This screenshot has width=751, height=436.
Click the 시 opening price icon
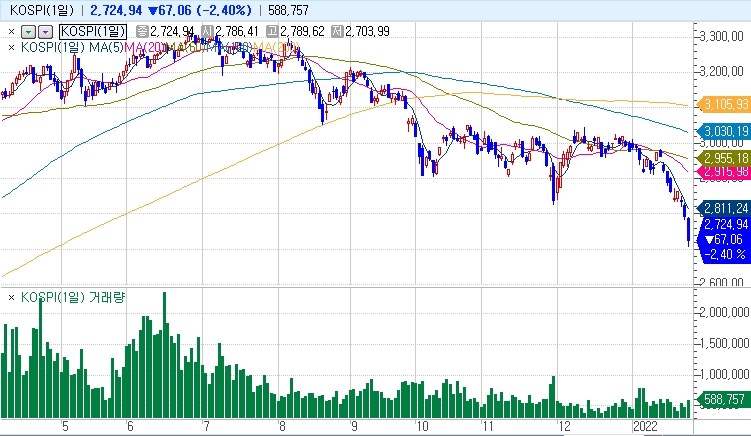208,32
